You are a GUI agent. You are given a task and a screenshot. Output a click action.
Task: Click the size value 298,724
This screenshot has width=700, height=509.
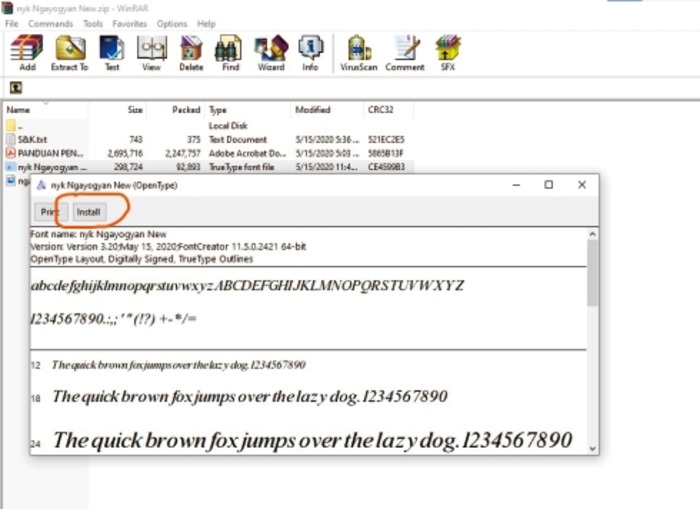coord(128,167)
